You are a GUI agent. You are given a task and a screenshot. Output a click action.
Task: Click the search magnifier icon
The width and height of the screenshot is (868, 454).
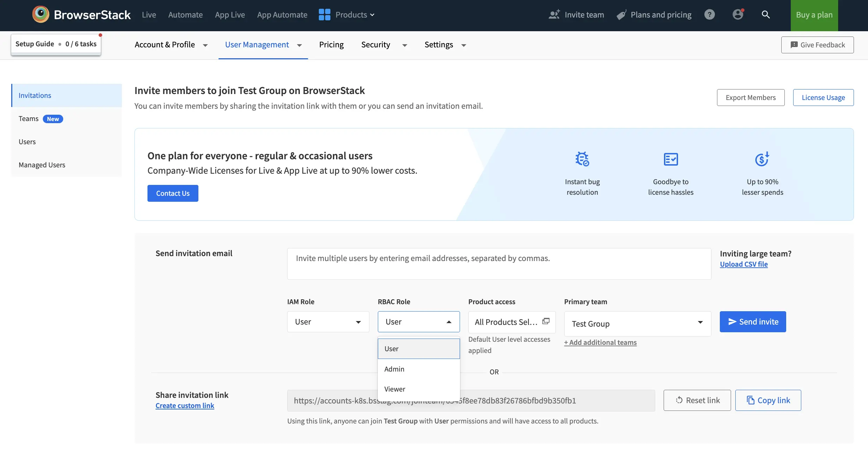(x=765, y=15)
